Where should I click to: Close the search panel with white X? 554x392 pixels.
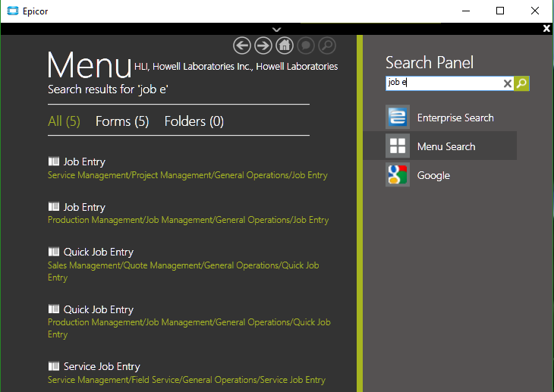[546, 28]
